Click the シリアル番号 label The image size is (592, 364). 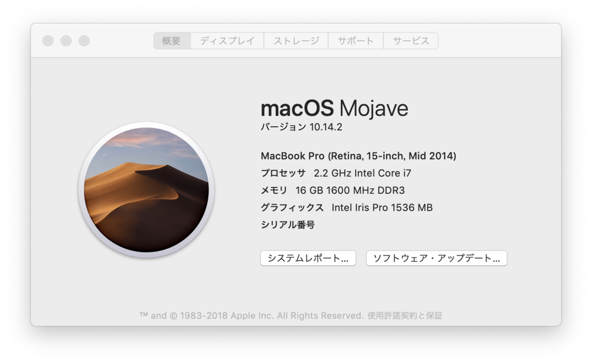(288, 225)
